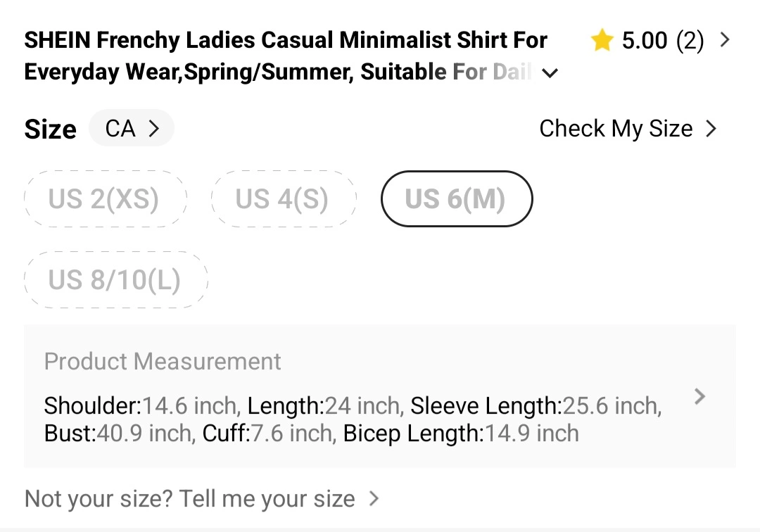Click the review count (2)
The image size is (760, 532).
point(690,39)
